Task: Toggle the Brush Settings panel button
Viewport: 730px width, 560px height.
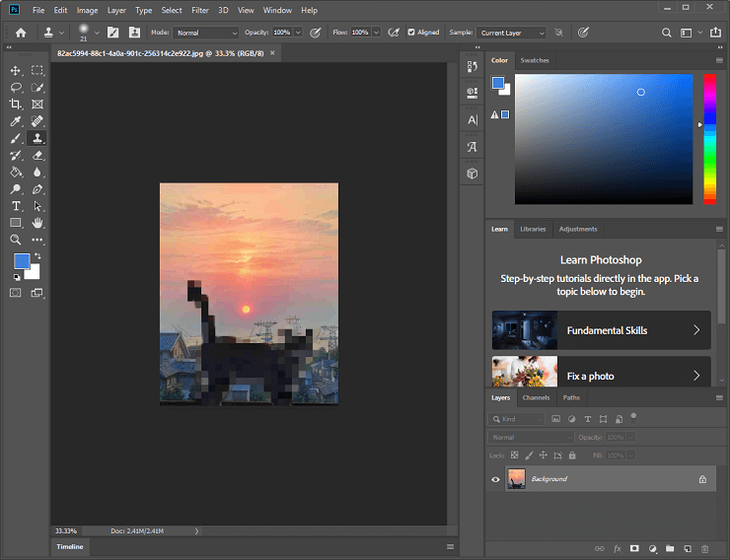Action: pos(112,33)
